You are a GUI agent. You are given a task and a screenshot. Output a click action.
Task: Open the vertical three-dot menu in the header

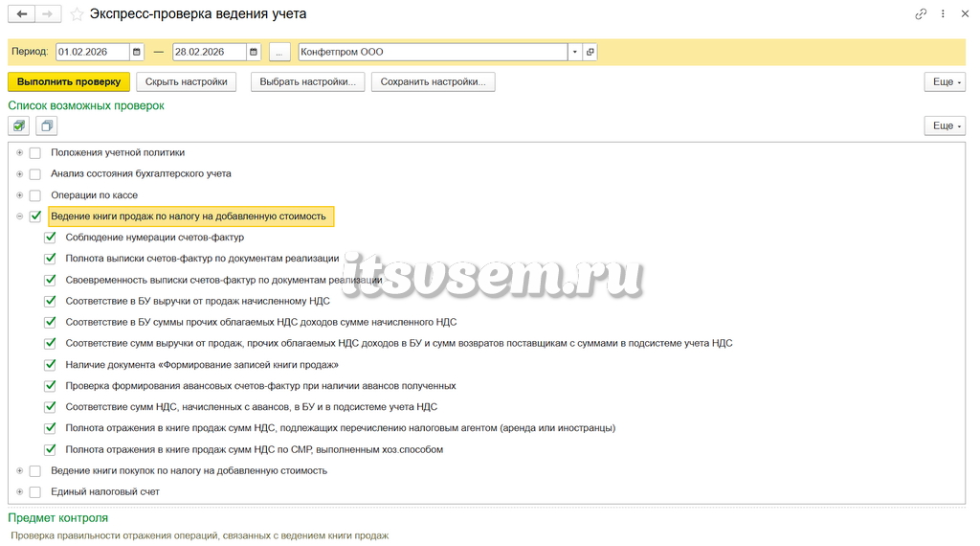[943, 13]
